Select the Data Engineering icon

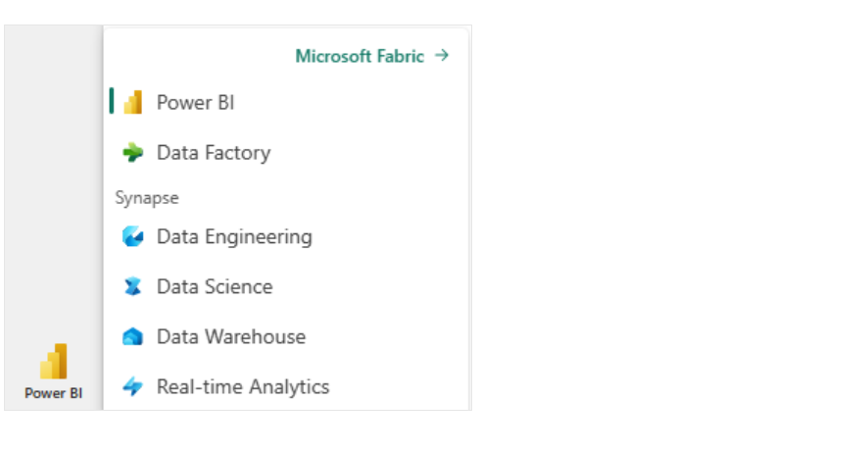pos(133,236)
